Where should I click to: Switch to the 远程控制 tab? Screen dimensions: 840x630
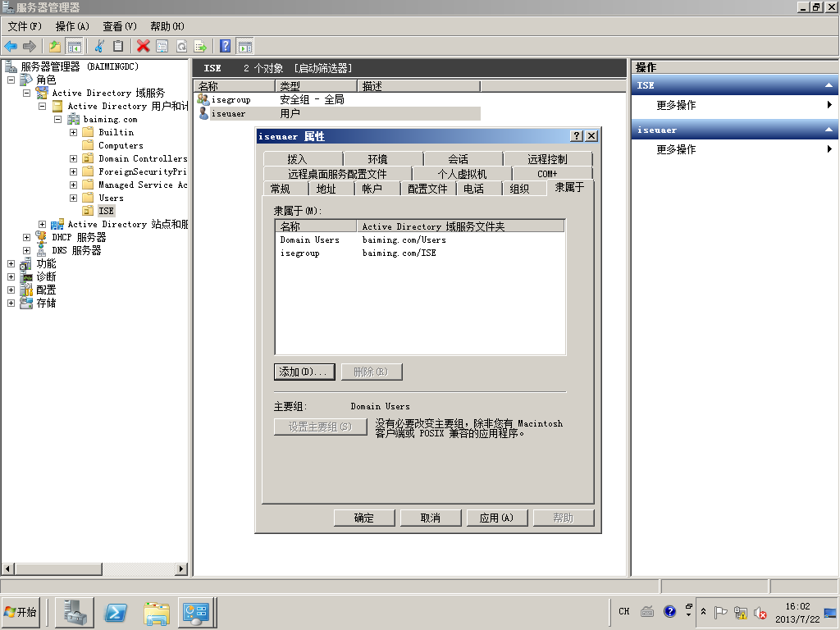point(547,159)
